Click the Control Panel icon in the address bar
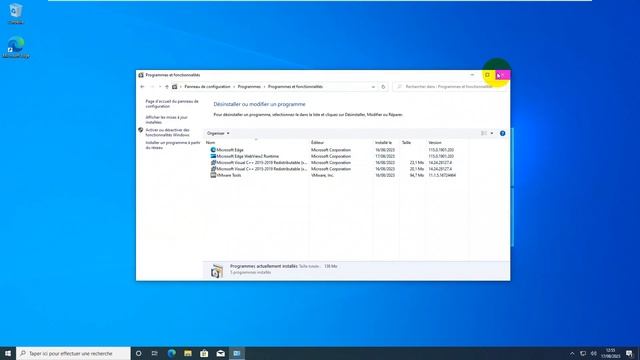This screenshot has height=360, width=640. 175,87
